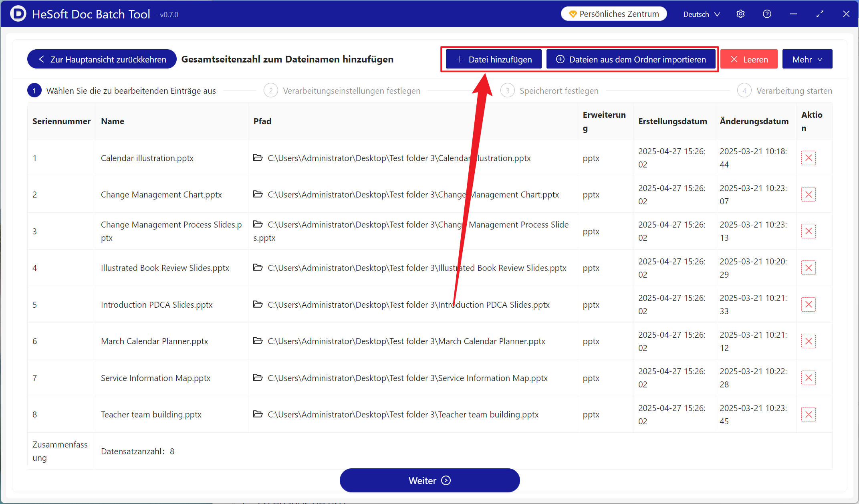The height and width of the screenshot is (504, 859).
Task: Click the HeSoft app logo icon
Action: (18, 14)
